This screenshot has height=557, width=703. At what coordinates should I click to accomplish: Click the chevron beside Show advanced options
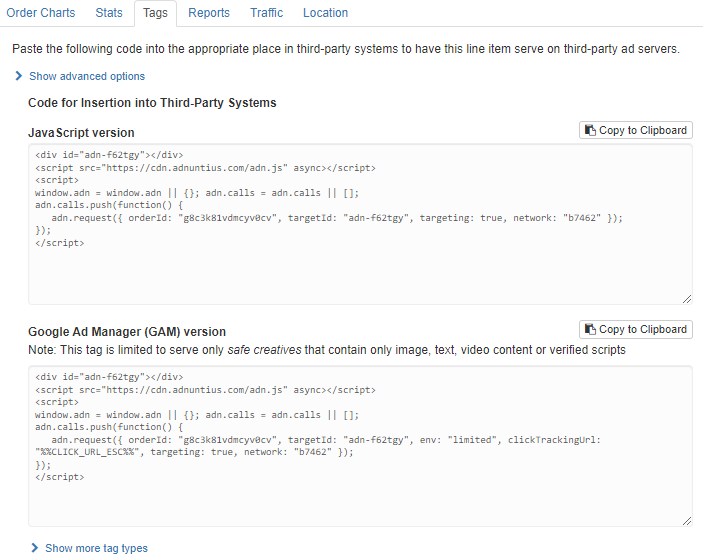point(19,76)
